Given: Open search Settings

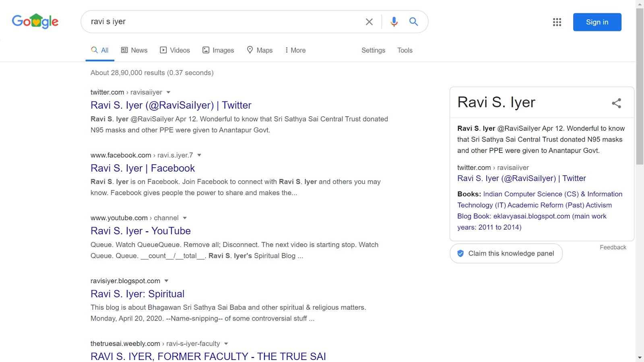Looking at the screenshot, I should click(373, 50).
